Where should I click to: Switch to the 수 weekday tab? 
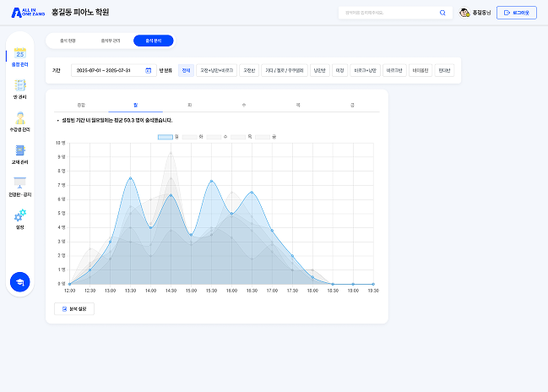244,105
